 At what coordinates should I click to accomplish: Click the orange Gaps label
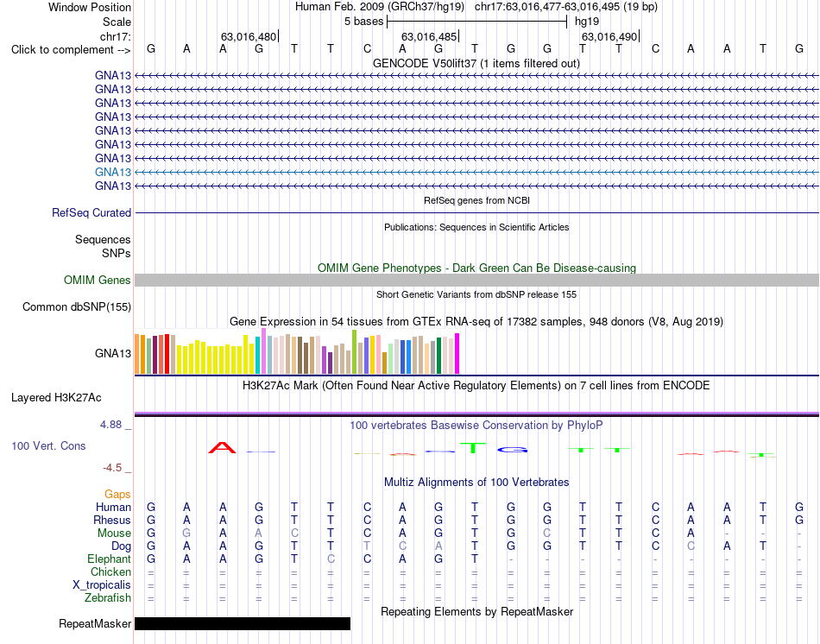click(117, 495)
